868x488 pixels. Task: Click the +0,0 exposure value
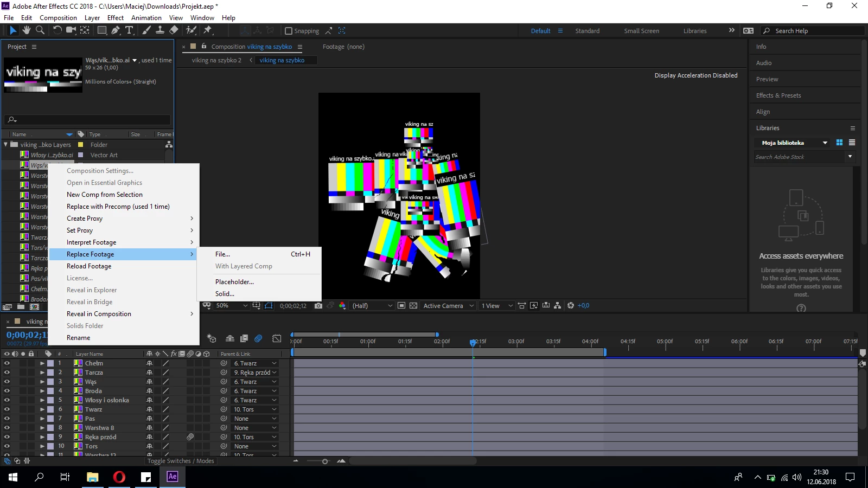coord(584,306)
